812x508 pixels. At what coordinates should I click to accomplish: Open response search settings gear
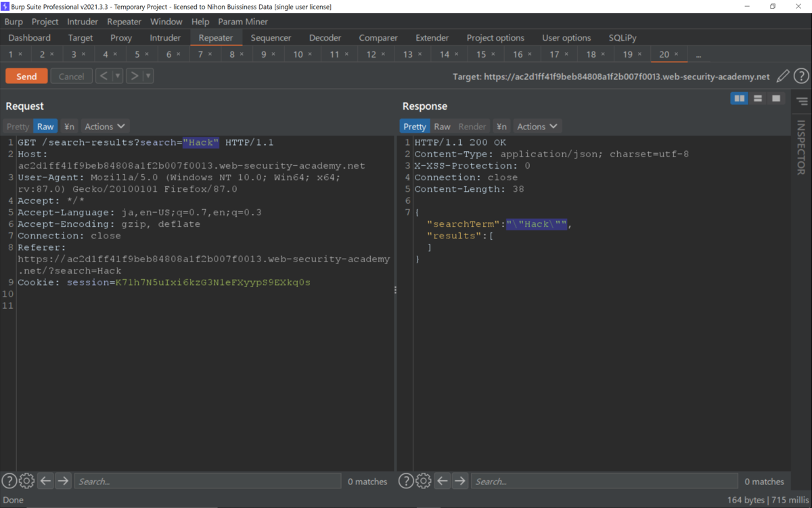tap(424, 481)
